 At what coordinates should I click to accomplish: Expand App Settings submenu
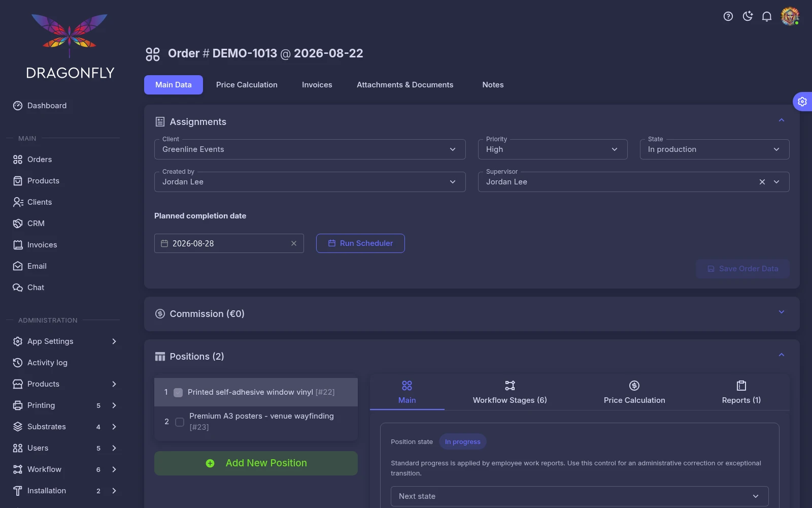(x=114, y=341)
